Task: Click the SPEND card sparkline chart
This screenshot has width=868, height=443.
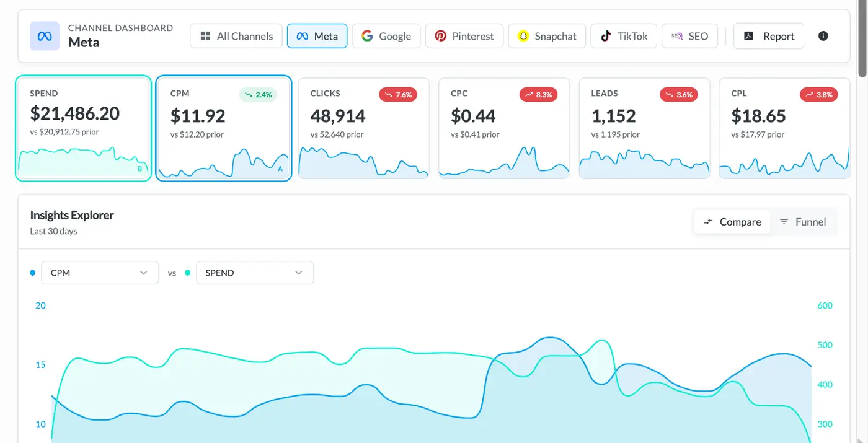Action: click(84, 163)
